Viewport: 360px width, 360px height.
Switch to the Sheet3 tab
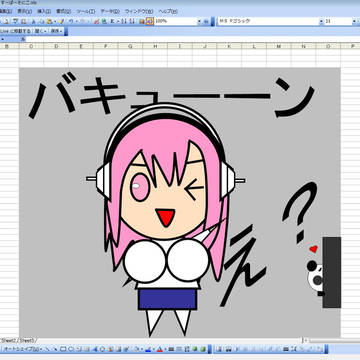[28, 340]
